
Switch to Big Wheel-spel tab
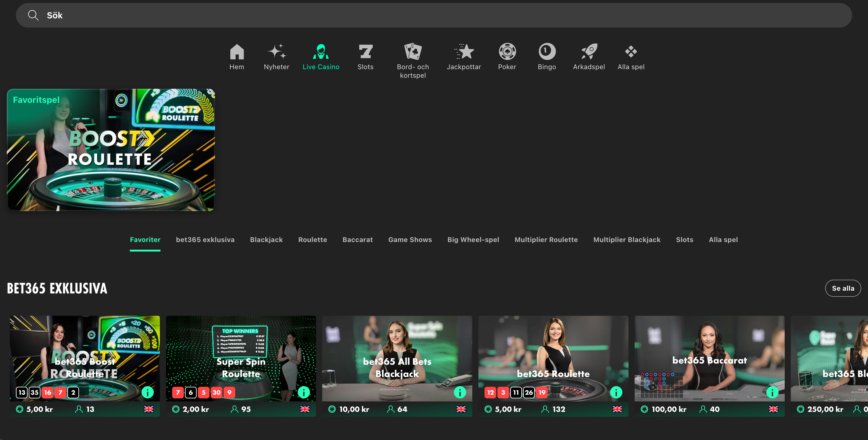click(x=473, y=240)
